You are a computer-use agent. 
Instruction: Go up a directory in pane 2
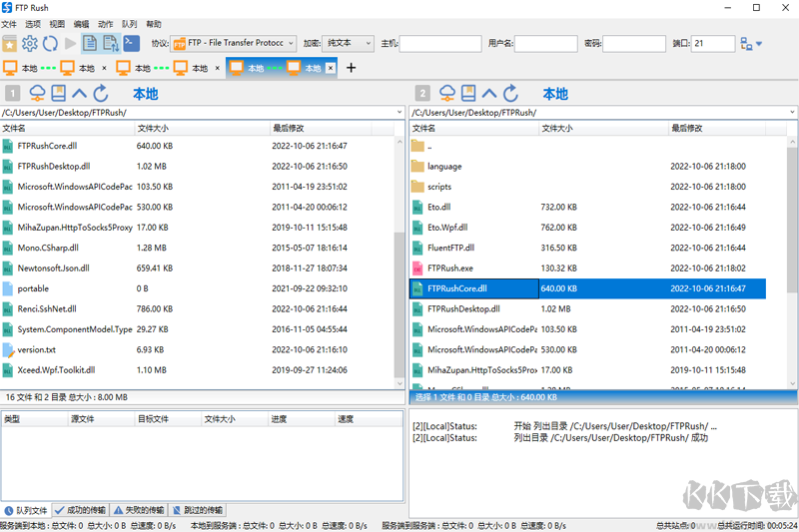click(x=489, y=93)
